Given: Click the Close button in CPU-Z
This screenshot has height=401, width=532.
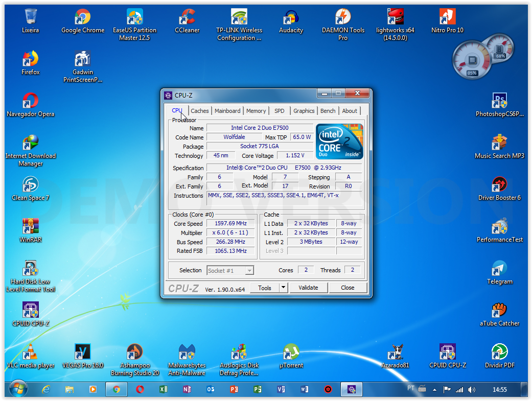Looking at the screenshot, I should click(x=348, y=288).
